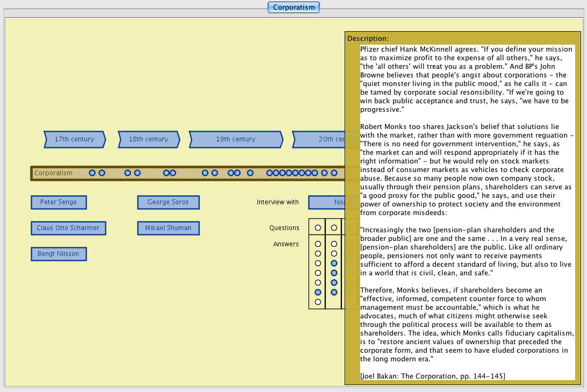Open the 20th century period arrow
Image resolution: width=587 pixels, height=392 pixels.
click(x=320, y=139)
